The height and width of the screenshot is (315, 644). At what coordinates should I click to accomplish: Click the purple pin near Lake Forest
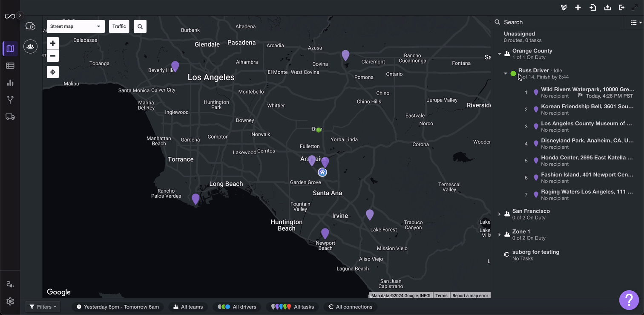[x=370, y=215]
